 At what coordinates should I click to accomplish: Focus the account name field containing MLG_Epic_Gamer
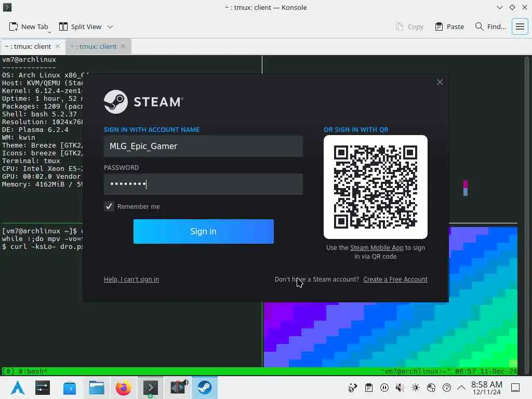203,146
